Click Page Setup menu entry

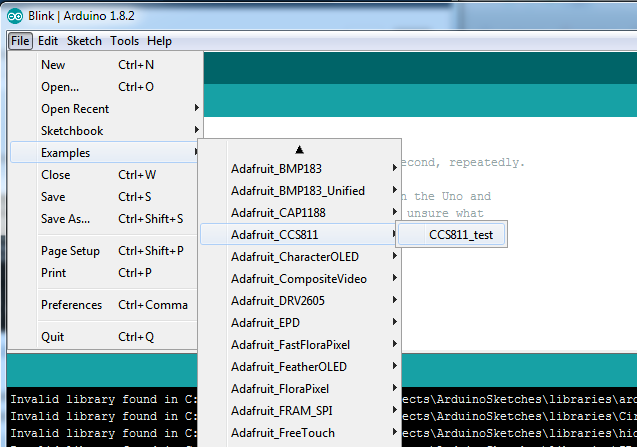70,251
